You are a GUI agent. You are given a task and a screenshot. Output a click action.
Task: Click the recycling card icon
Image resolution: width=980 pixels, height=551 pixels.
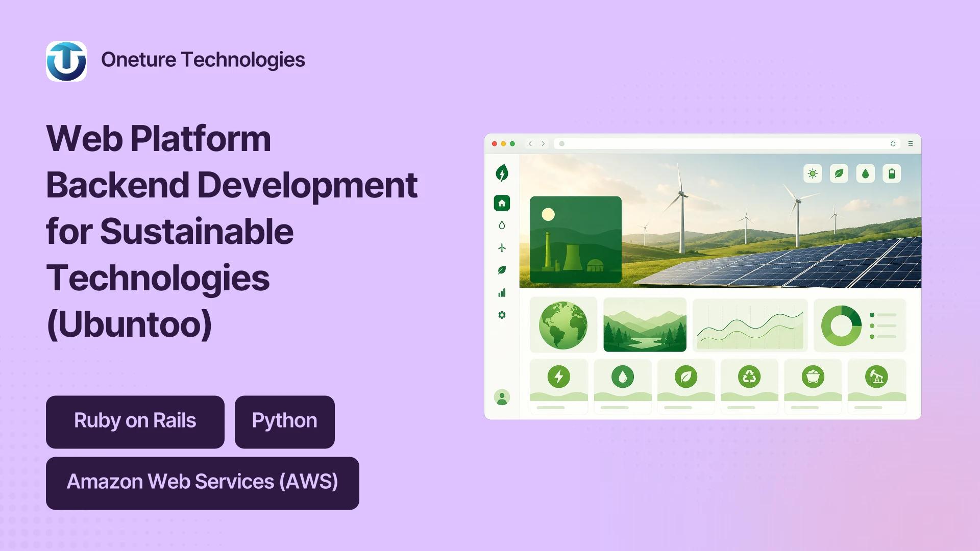click(x=749, y=377)
